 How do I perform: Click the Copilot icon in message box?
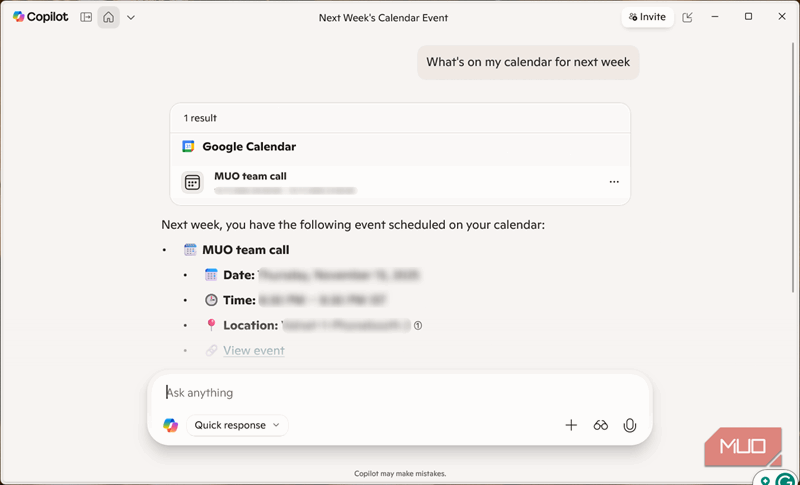point(170,425)
